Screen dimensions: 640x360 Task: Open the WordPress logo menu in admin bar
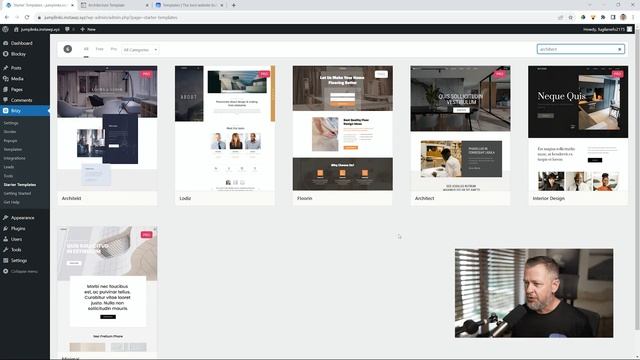(5, 29)
